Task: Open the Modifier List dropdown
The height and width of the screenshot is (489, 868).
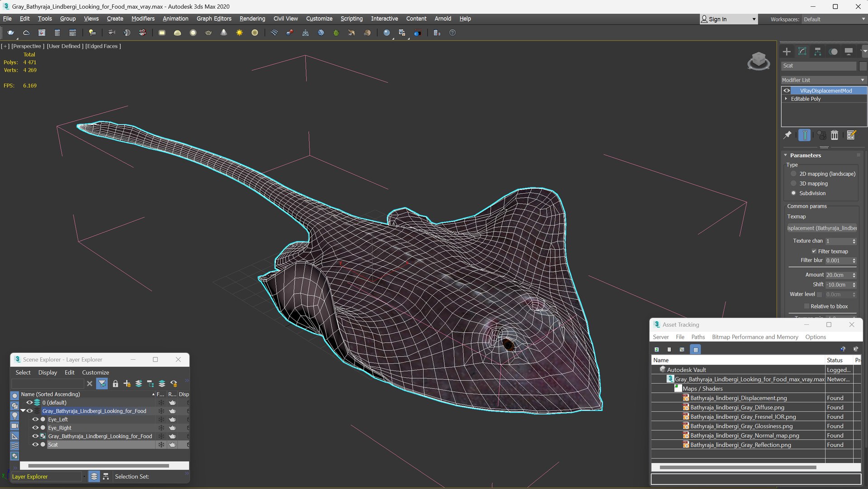Action: [823, 80]
